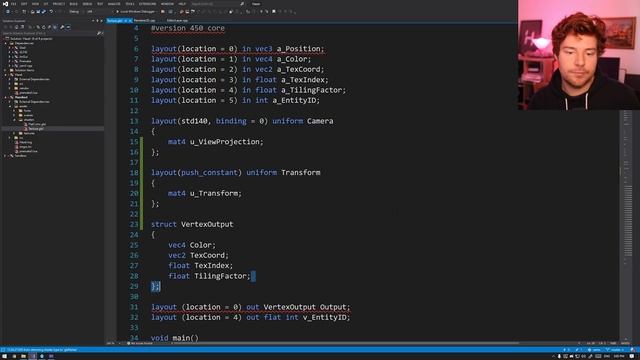Image resolution: width=640 pixels, height=360 pixels.
Task: Select the scenes folder under assets
Action: pos(27,115)
